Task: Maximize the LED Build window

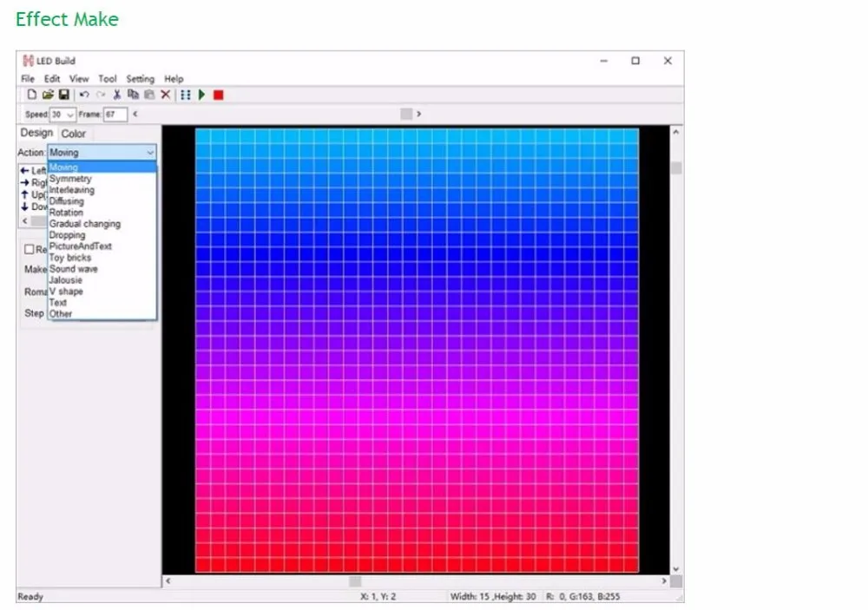Action: 635,61
